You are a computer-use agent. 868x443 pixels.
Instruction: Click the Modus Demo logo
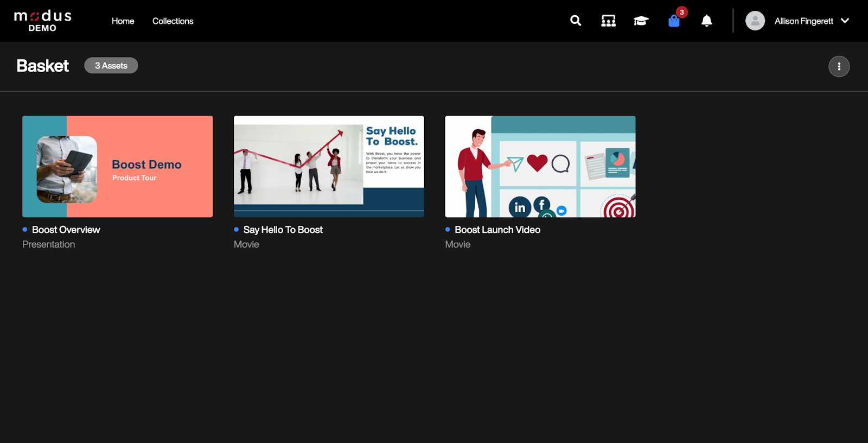click(42, 21)
